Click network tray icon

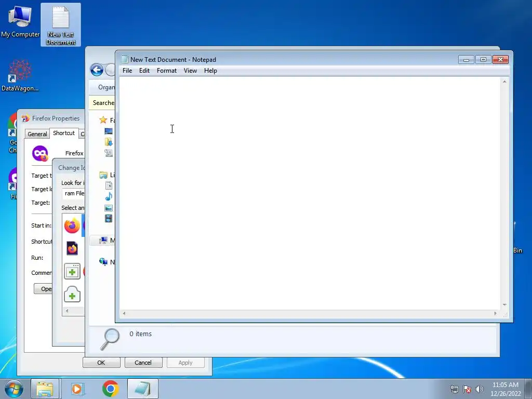click(454, 389)
